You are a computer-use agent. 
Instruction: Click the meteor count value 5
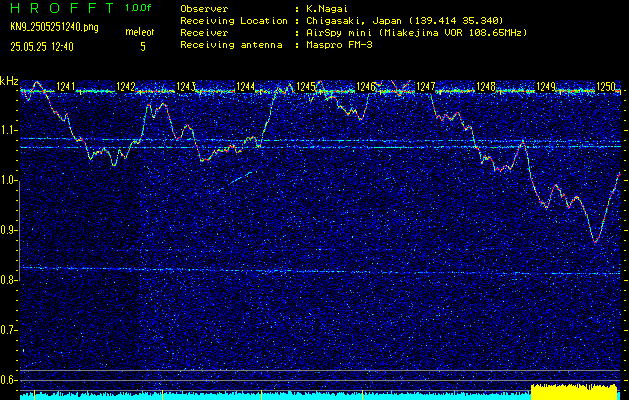(x=142, y=47)
